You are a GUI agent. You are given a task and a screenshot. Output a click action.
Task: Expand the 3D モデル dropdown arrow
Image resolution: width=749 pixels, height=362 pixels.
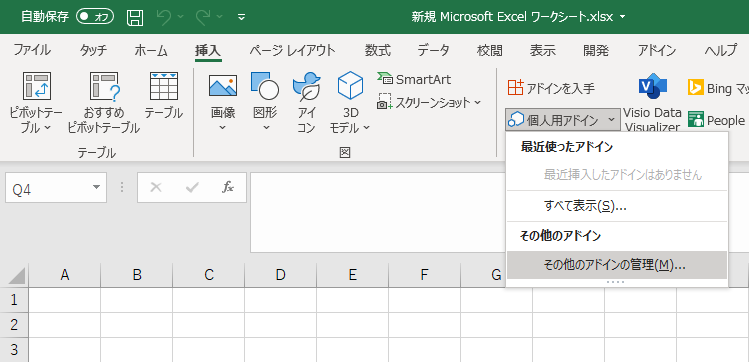366,128
